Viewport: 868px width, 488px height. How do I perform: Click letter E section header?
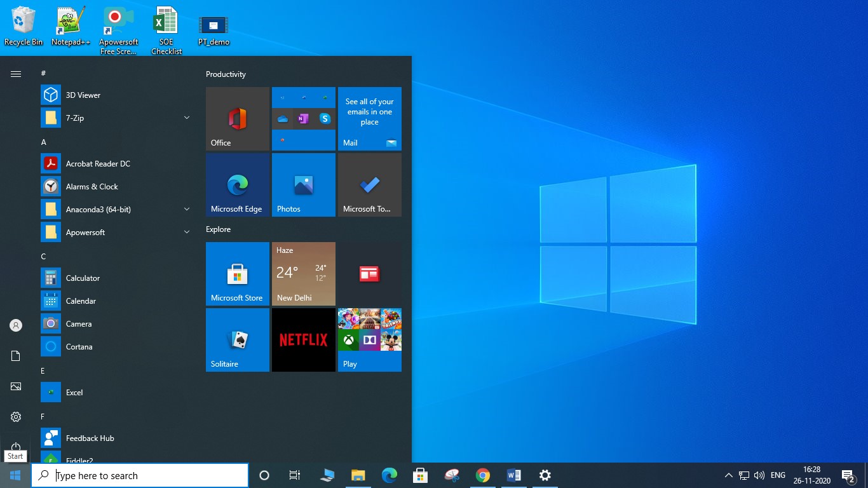click(x=43, y=371)
